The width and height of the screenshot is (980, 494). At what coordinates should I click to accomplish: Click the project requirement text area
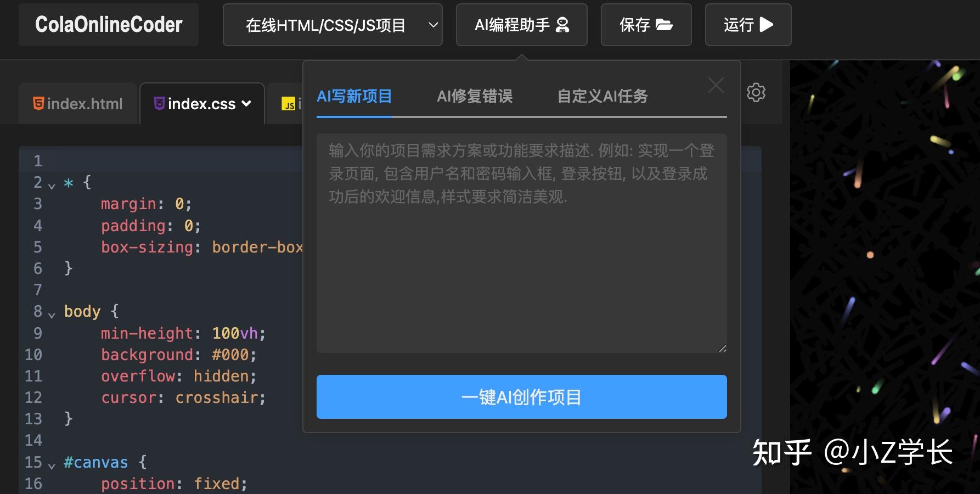[522, 243]
